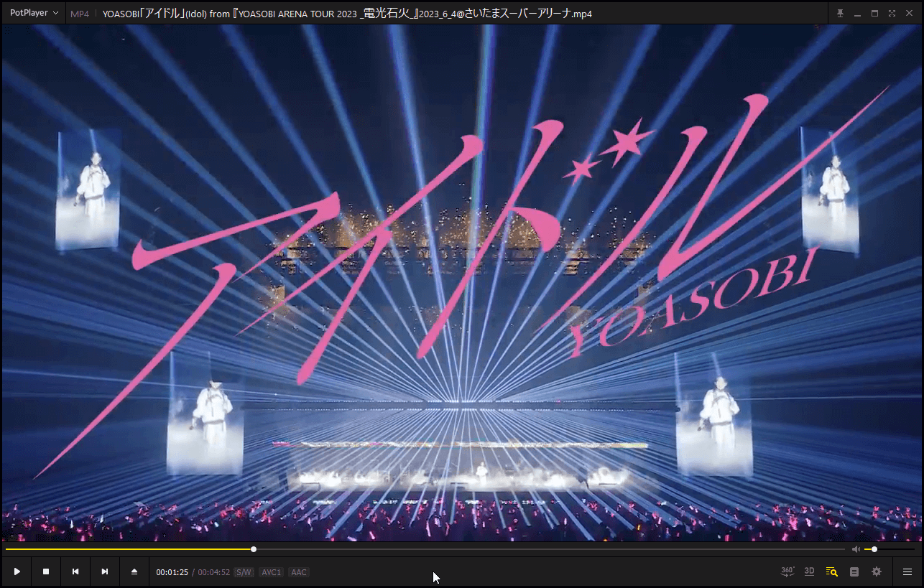
Task: Adjust the volume slider
Action: [x=874, y=549]
